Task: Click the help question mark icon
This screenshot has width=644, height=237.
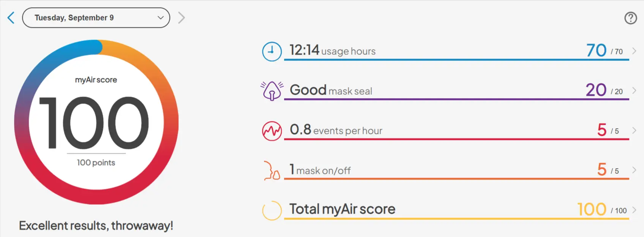Action: pos(630,18)
